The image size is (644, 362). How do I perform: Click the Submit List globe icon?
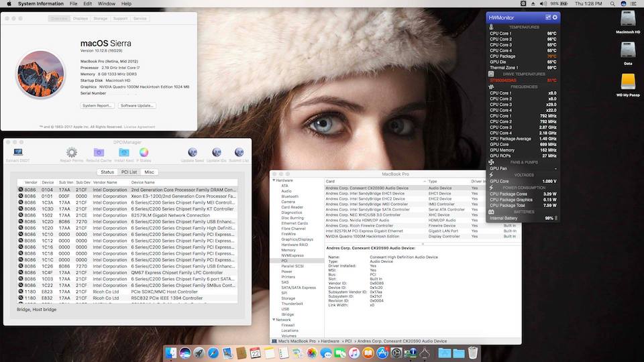pyautogui.click(x=239, y=153)
